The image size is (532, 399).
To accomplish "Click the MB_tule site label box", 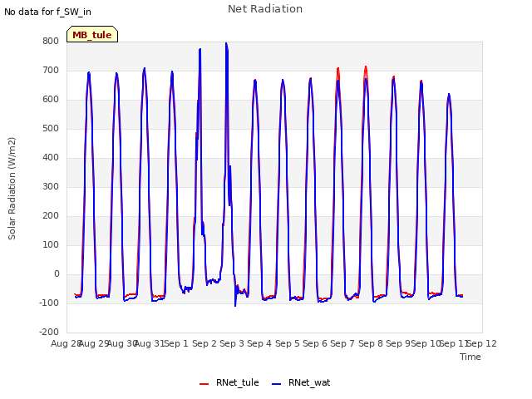I will click(92, 34).
